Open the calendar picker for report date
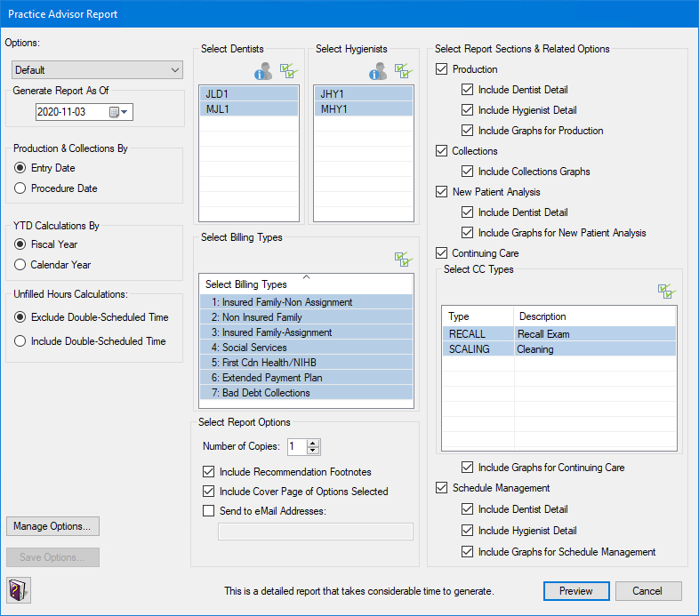The width and height of the screenshot is (699, 616). point(117,112)
